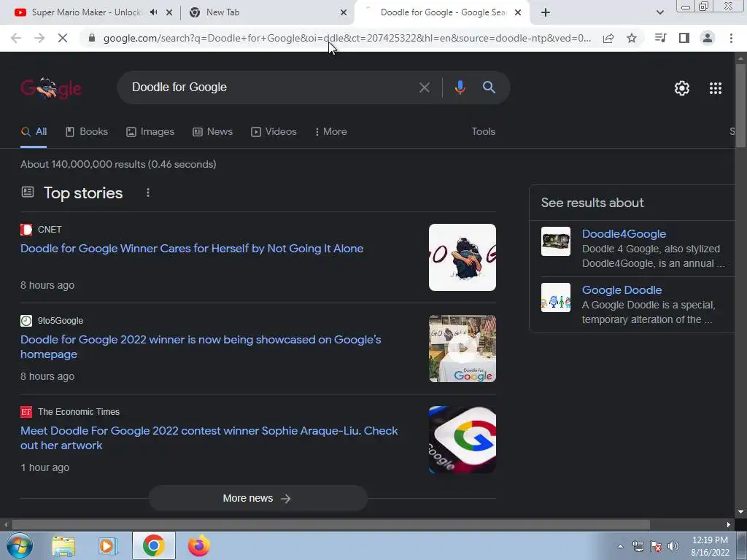Click the Economic Times story thumbnail

pyautogui.click(x=462, y=440)
